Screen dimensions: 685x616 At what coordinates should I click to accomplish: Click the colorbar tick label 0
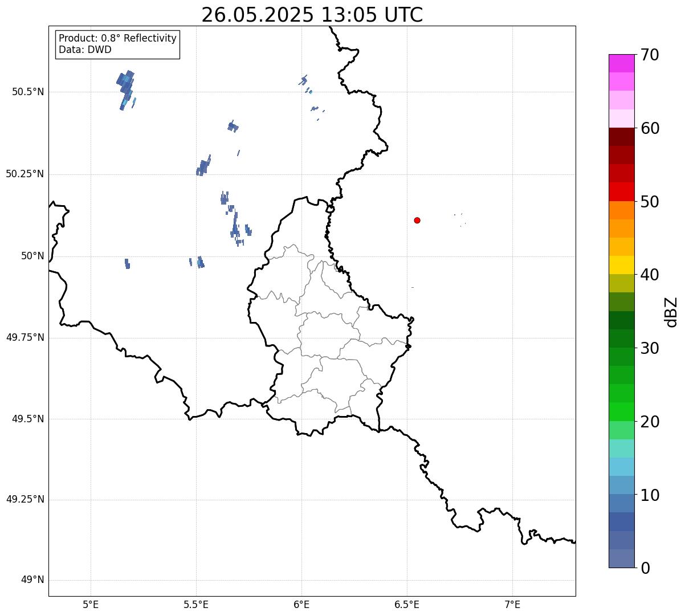tap(645, 568)
